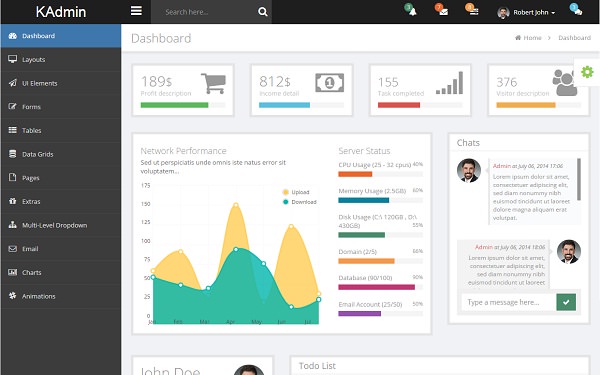Screen dimensions: 600x375
Task: Open the Email menu item
Action: (61, 249)
